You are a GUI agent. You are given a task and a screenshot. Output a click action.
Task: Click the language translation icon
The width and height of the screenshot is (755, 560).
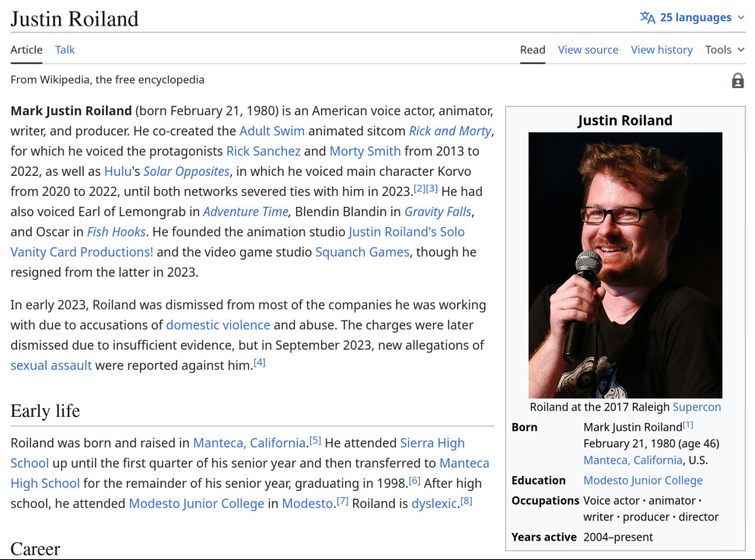pyautogui.click(x=647, y=18)
